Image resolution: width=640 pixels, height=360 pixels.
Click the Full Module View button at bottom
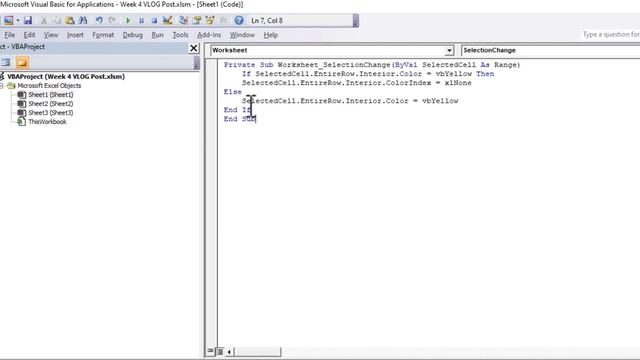pyautogui.click(x=220, y=351)
